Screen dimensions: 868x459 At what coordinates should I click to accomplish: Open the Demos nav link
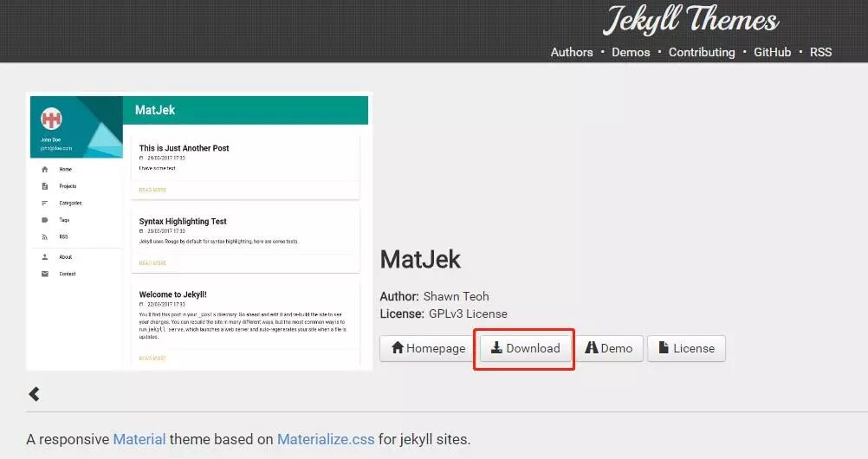631,52
